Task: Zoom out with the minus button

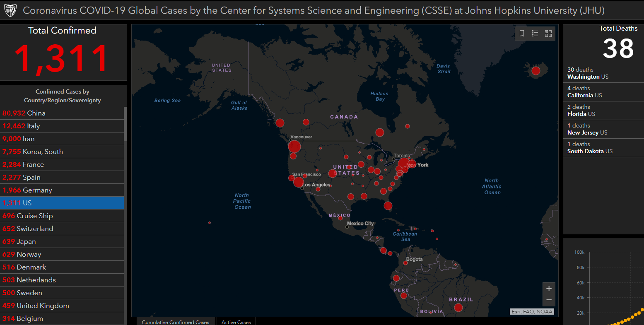Action: point(549,300)
